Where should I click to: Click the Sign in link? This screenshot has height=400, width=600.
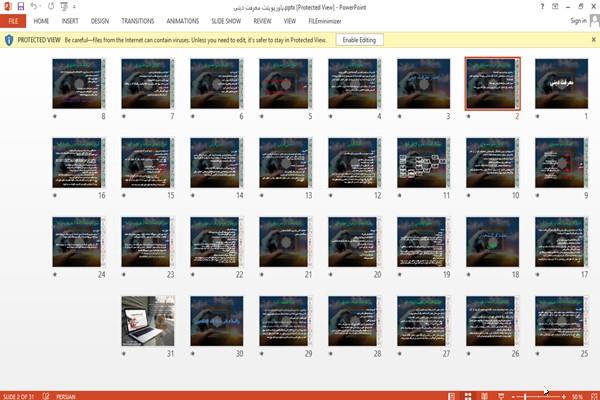click(578, 21)
